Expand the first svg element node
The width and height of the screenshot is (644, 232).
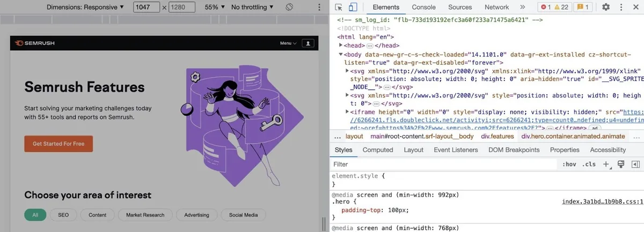tap(347, 71)
